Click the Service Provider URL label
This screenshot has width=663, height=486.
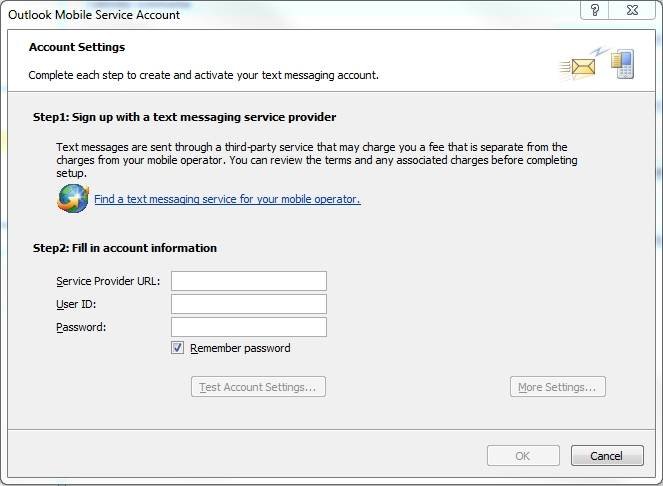pos(108,281)
